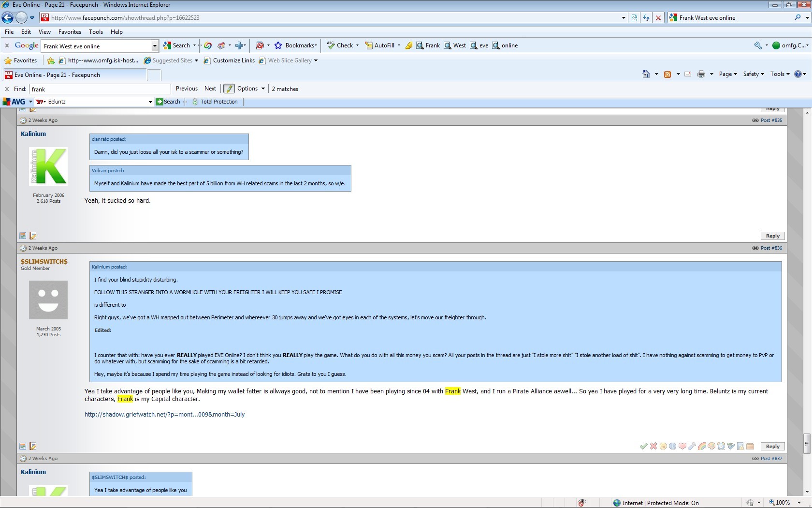Expand the Safety menu dropdown

[x=754, y=74]
